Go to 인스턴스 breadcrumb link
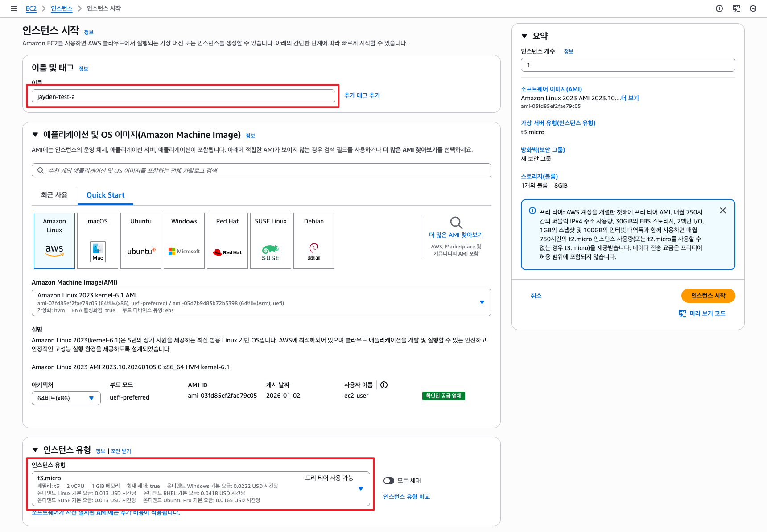This screenshot has height=532, width=767. [62, 8]
